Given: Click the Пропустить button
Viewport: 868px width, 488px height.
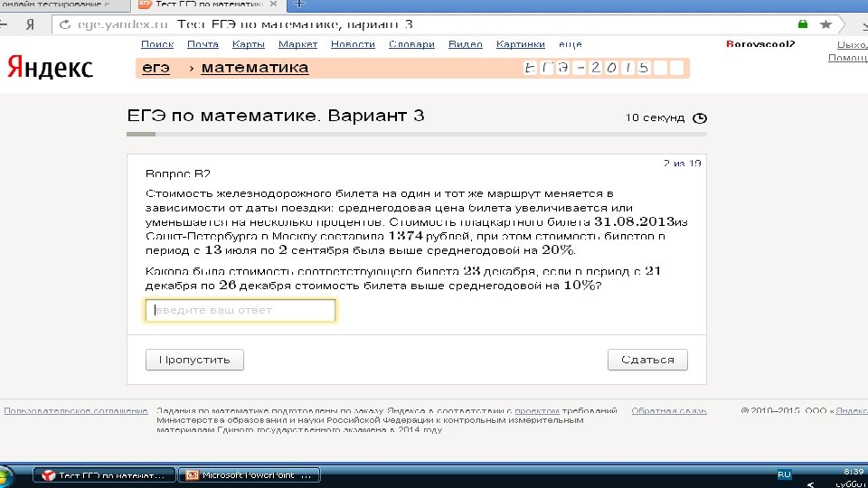Looking at the screenshot, I should pyautogui.click(x=194, y=360).
